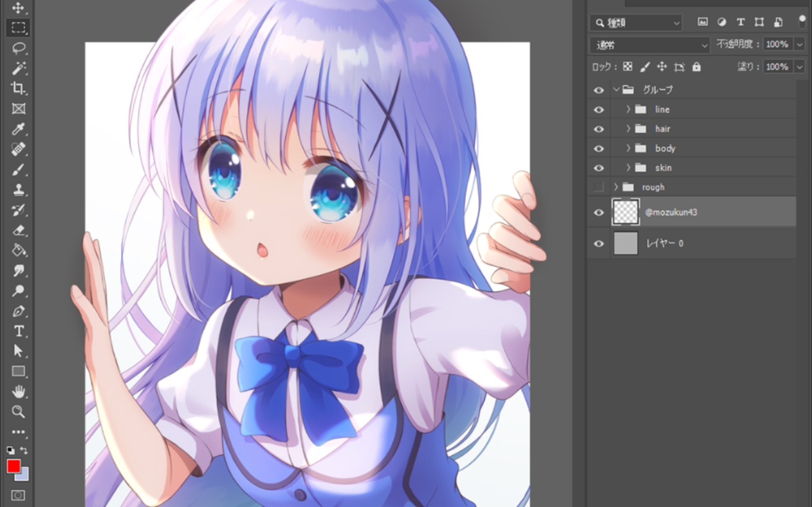Lock layer position
812x507 pixels.
[662, 67]
